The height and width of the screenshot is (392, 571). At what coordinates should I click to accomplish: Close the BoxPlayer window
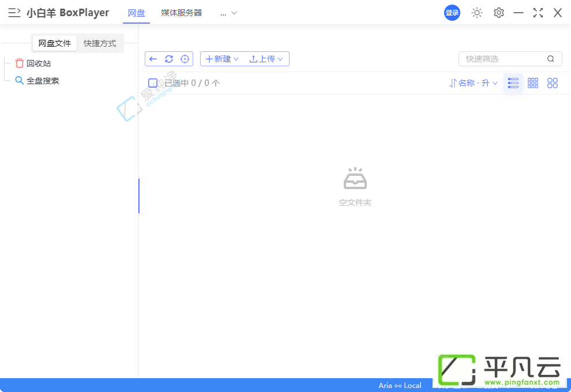point(558,13)
